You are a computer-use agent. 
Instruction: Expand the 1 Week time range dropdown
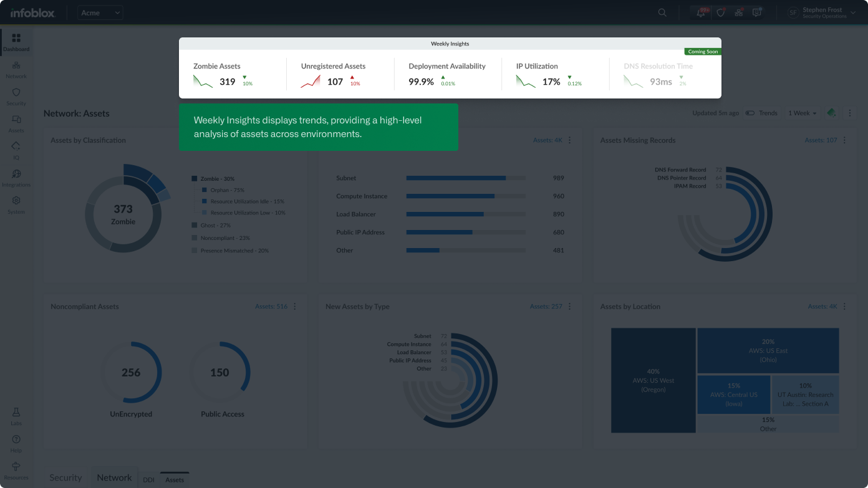(x=802, y=113)
